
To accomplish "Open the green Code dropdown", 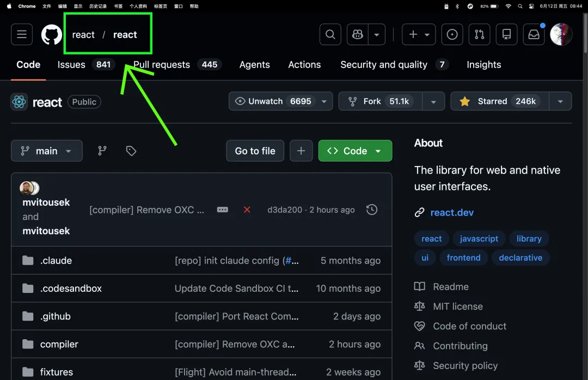I will (x=355, y=151).
